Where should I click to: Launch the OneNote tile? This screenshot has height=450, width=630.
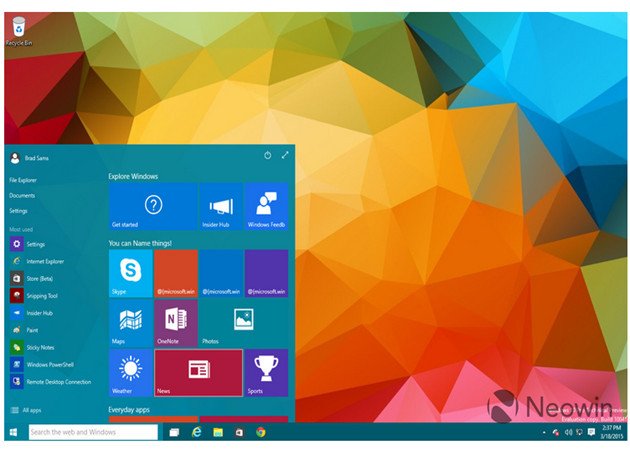tap(175, 323)
